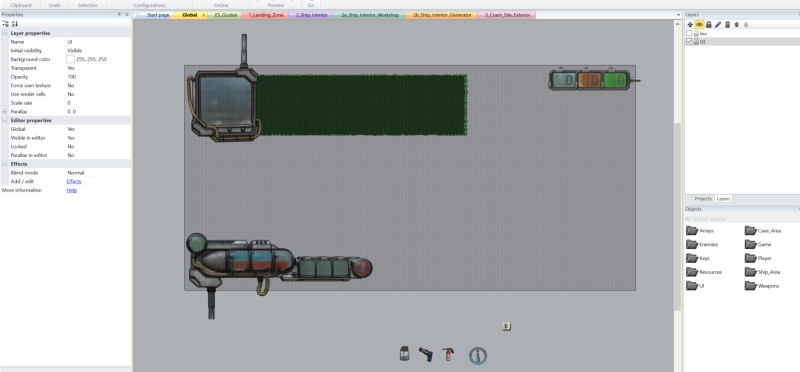Click the Help link
Viewport: 800px width, 372px height.
[x=72, y=190]
